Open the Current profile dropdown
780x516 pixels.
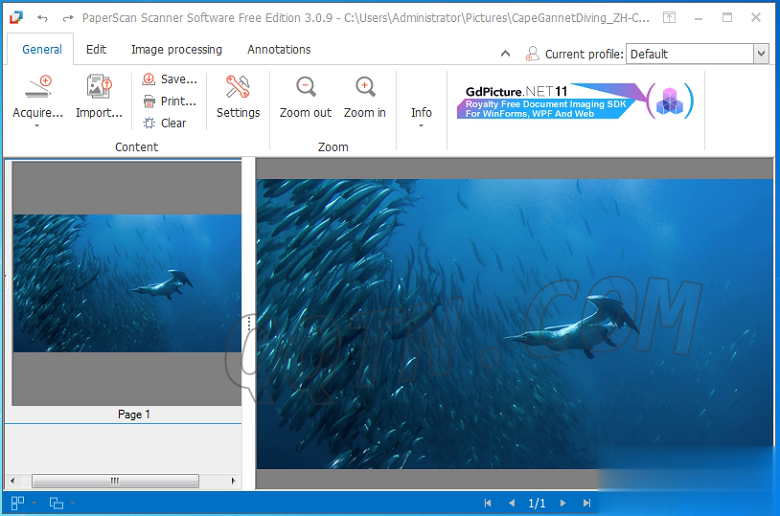(760, 54)
